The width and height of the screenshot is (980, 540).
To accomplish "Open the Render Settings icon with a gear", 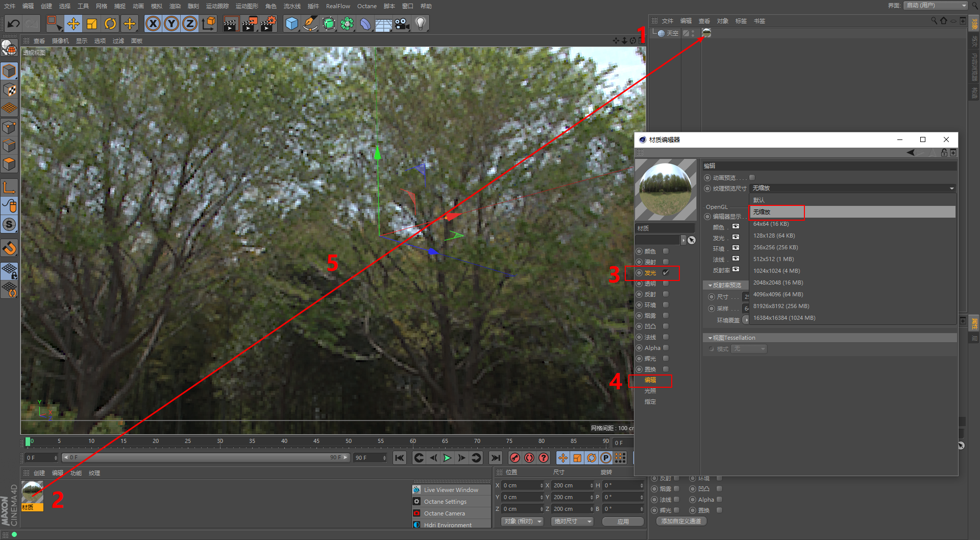I will pyautogui.click(x=268, y=24).
